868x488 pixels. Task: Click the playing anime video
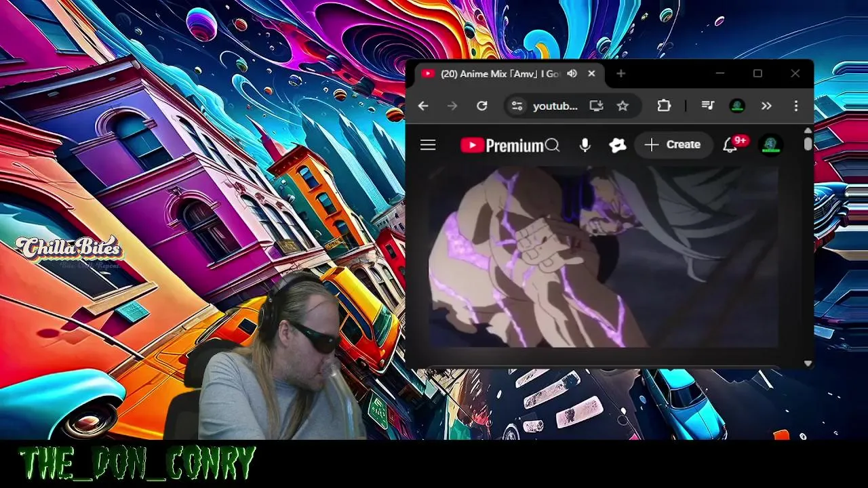click(604, 256)
